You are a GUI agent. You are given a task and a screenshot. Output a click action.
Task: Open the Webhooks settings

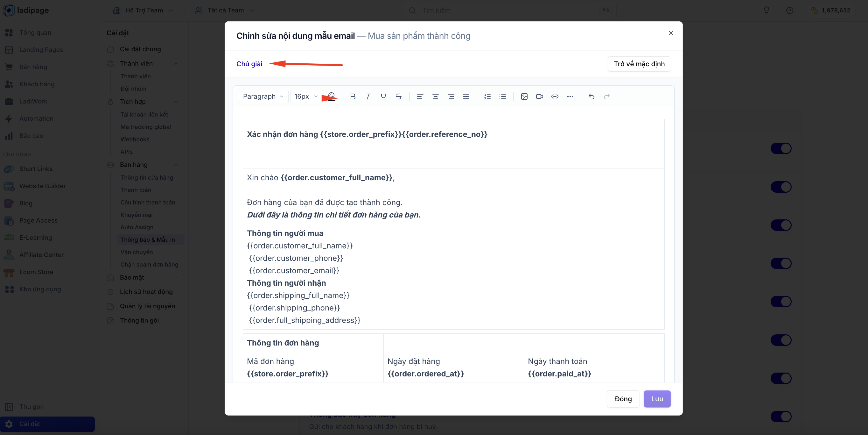point(135,139)
